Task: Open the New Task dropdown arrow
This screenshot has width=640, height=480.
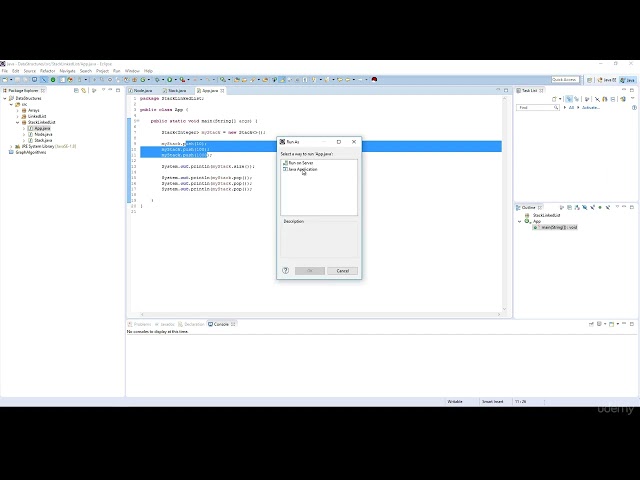Action: (x=560, y=99)
